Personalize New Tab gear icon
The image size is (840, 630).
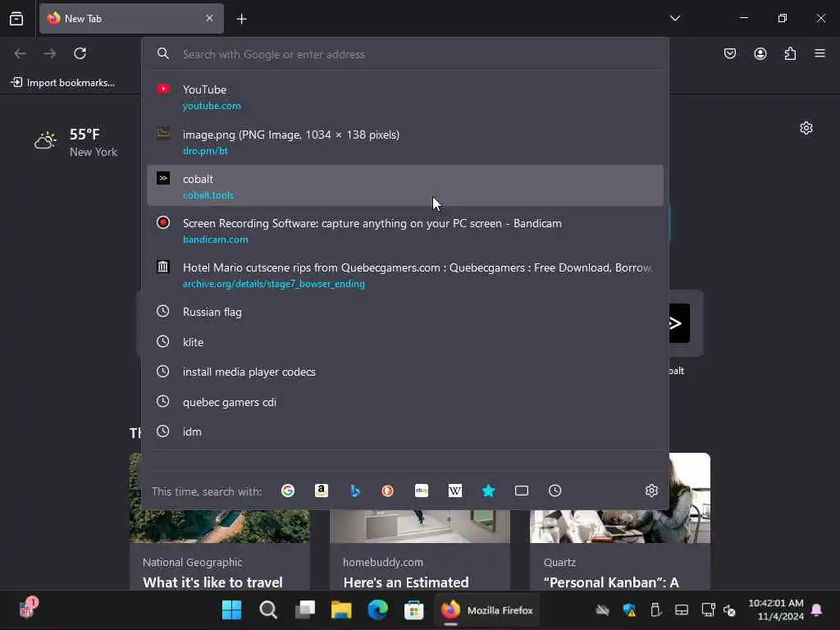point(806,128)
